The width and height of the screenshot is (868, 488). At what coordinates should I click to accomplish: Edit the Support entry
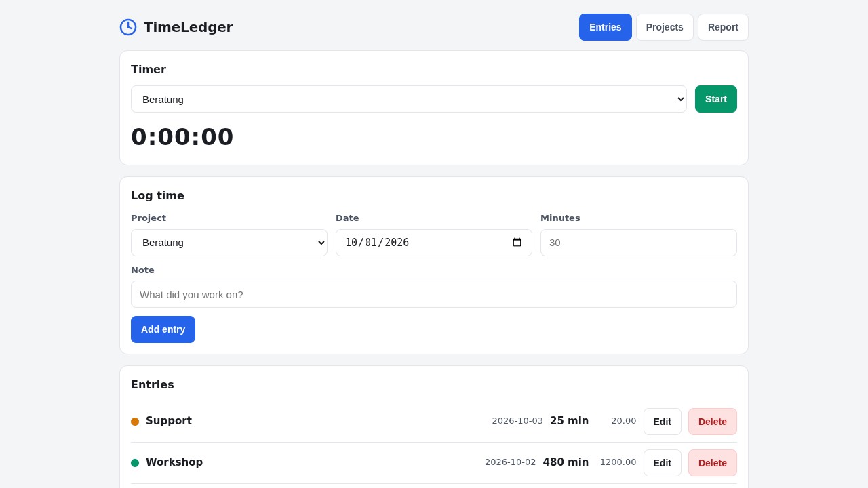click(x=663, y=422)
